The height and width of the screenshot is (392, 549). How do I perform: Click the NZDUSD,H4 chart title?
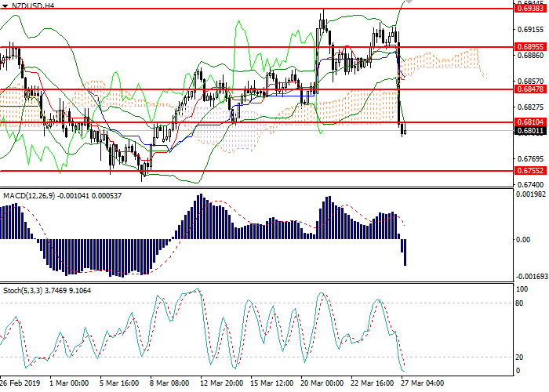tap(35, 5)
